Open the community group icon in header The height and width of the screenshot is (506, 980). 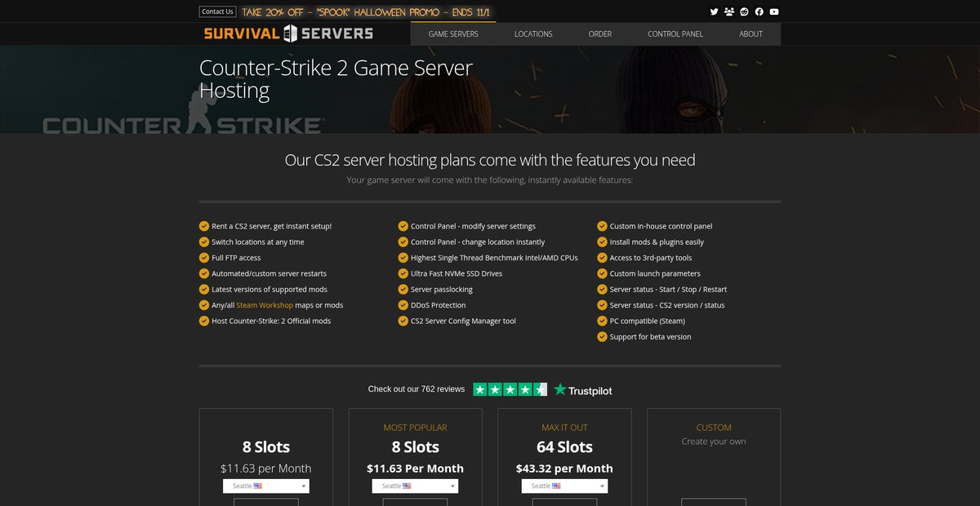click(x=728, y=11)
